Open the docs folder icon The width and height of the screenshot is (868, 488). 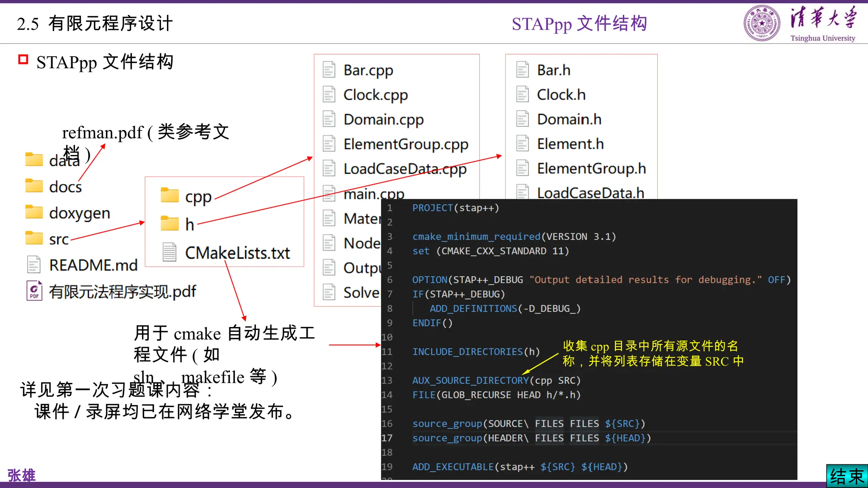pos(34,186)
